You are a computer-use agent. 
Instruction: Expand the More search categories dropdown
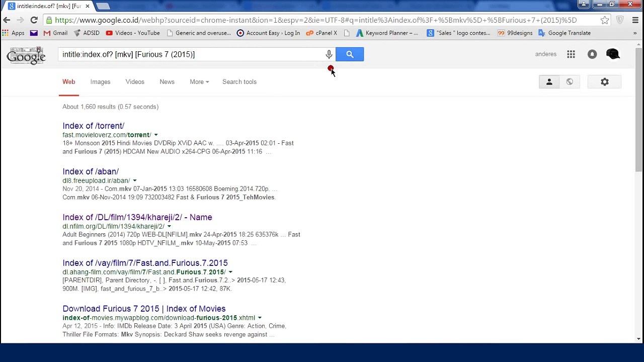pos(199,82)
